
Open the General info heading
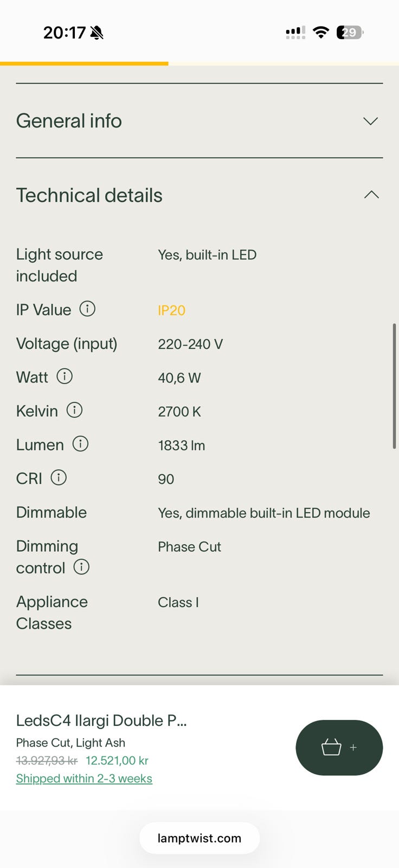point(69,120)
